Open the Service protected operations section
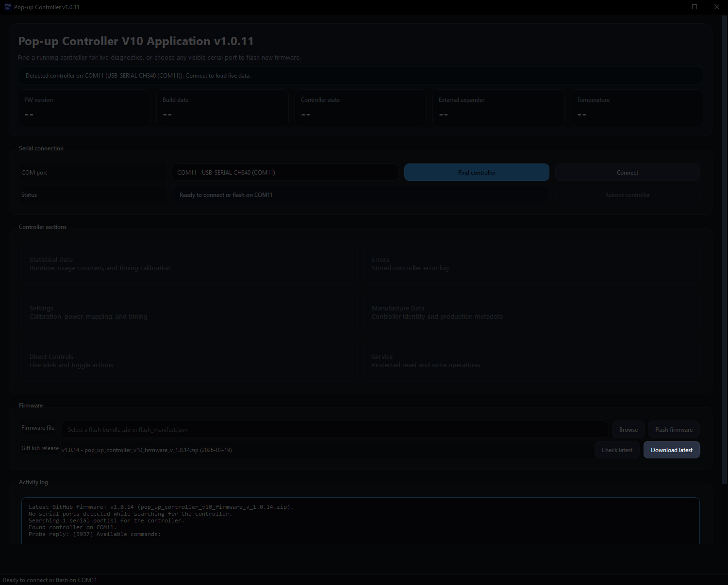This screenshot has height=585, width=728. point(531,360)
